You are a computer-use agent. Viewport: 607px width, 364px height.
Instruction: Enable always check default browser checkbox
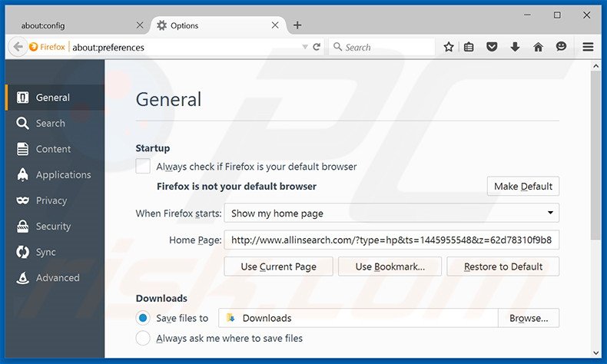143,167
